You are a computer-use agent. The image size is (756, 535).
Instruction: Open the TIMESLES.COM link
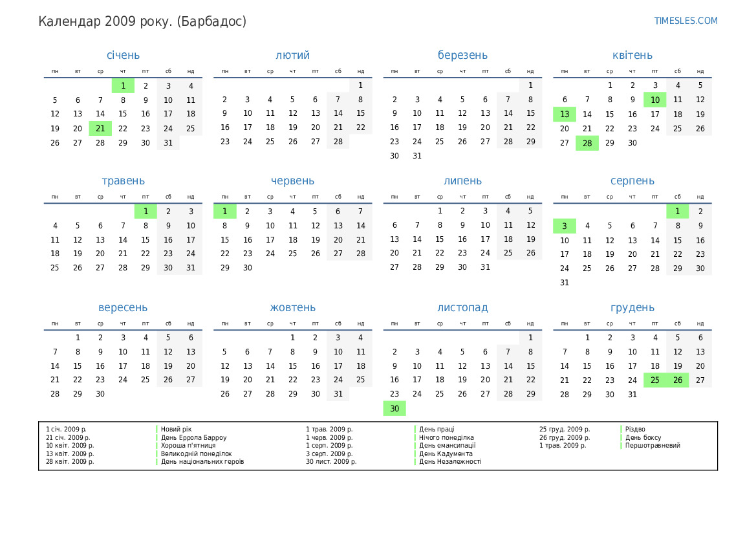click(x=686, y=21)
